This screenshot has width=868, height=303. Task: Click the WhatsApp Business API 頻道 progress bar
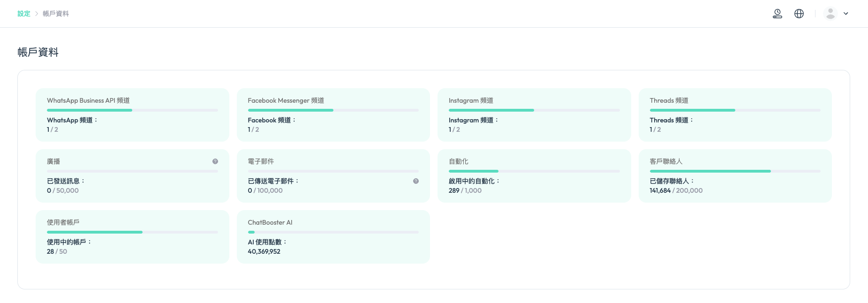click(x=132, y=110)
